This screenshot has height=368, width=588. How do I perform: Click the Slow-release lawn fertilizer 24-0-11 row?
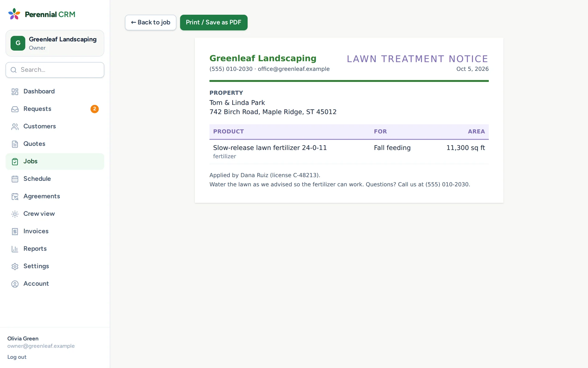tap(349, 152)
